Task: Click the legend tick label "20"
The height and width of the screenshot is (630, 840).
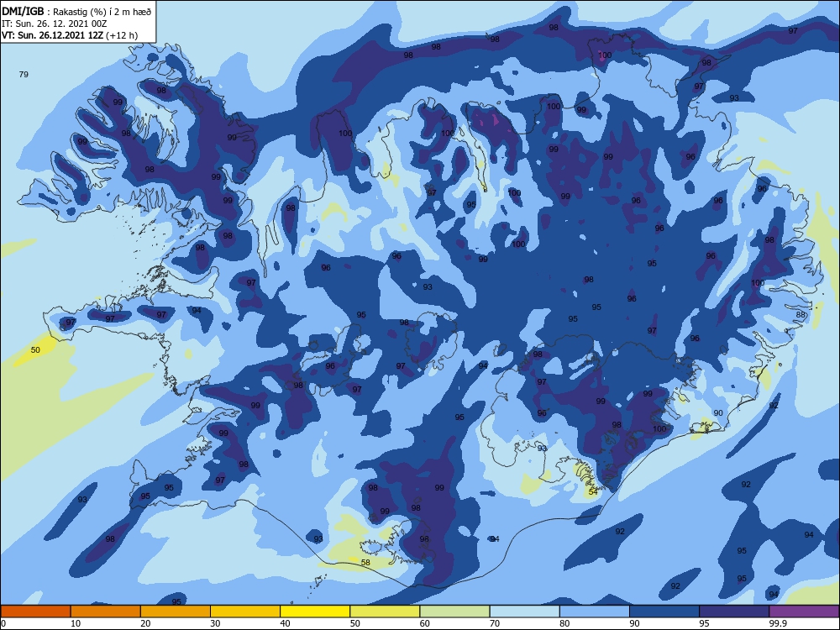Action: (x=145, y=623)
